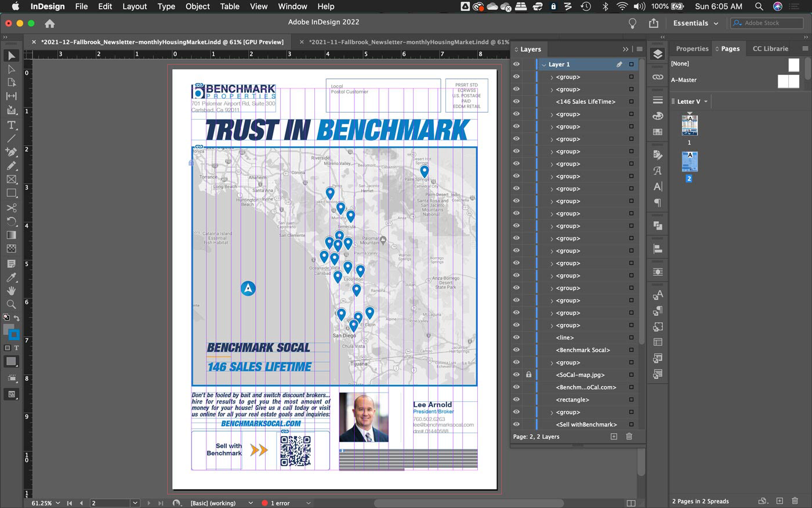Open the Links panel icon
812x508 pixels.
point(657,77)
